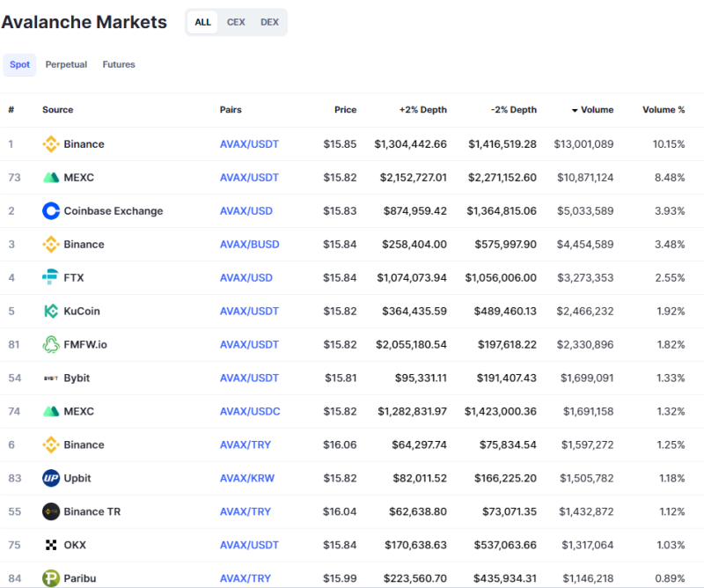Sort by the Volume % column header

(664, 110)
